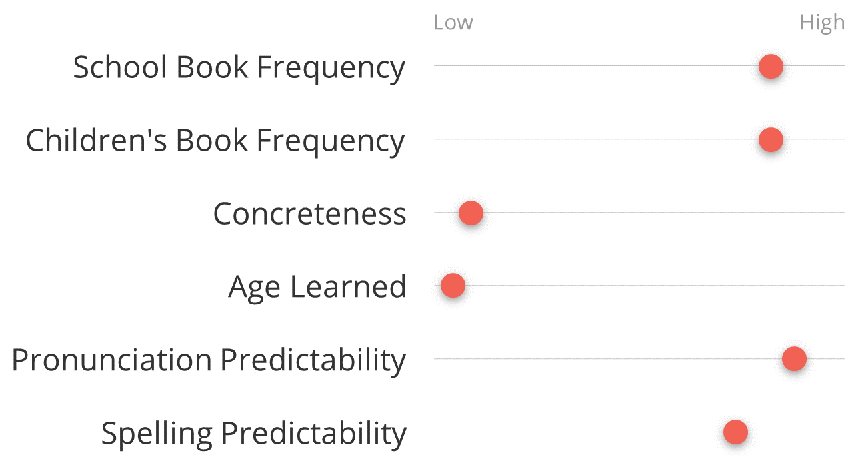Image resolution: width=868 pixels, height=473 pixels.
Task: Click the Pronunciation Predictability track line
Action: coord(639,358)
